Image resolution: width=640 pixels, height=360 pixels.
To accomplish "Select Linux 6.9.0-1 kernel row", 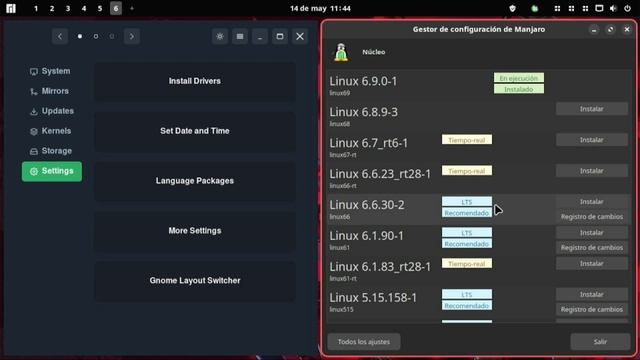I will (478, 85).
